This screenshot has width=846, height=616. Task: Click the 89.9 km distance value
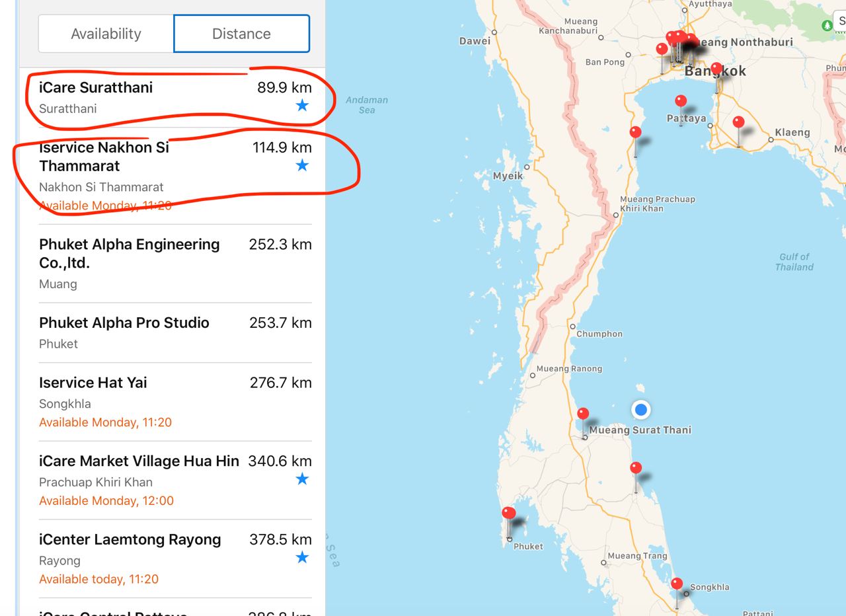[x=284, y=87]
